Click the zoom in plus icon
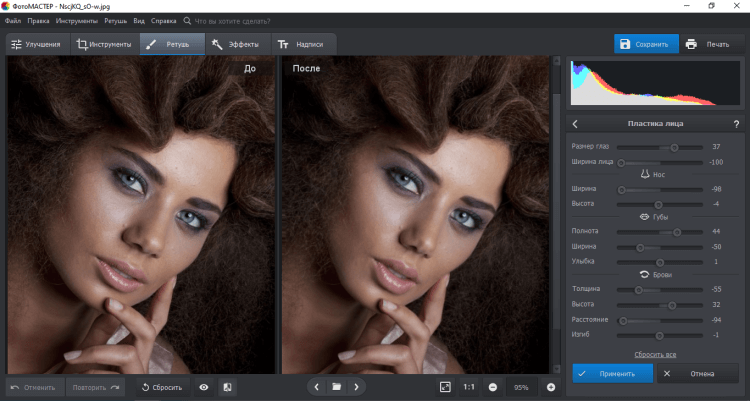The height and width of the screenshot is (401, 750). (550, 387)
